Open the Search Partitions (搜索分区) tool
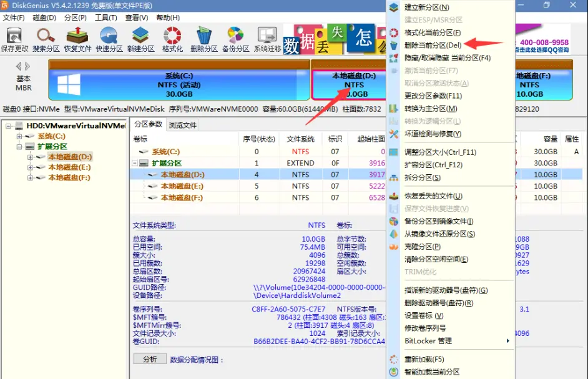This screenshot has width=588, height=379. 46,39
